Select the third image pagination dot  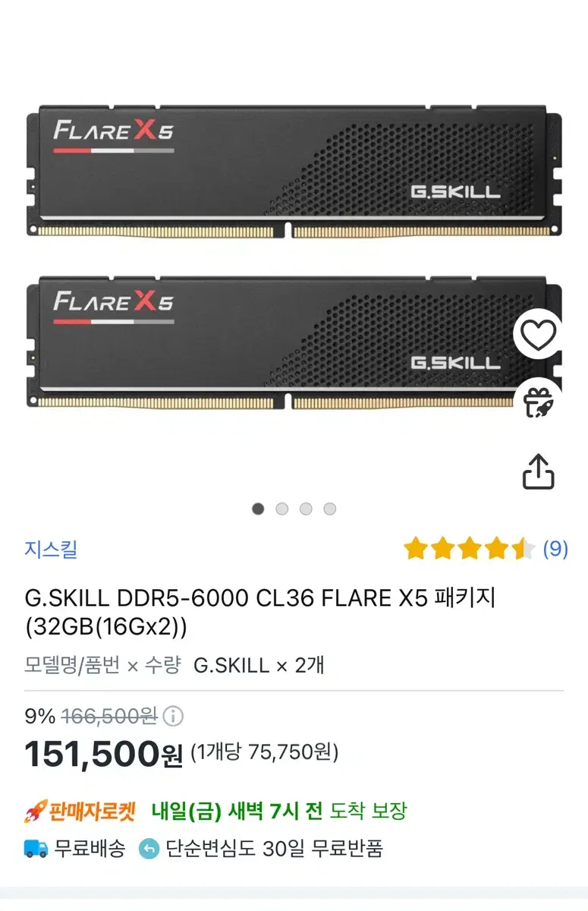click(x=306, y=509)
